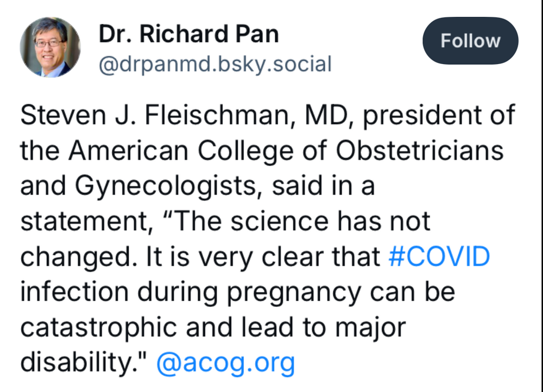This screenshot has width=543, height=392.
Task: Click the display name Dr. Richard Pan
Action: [x=188, y=35]
